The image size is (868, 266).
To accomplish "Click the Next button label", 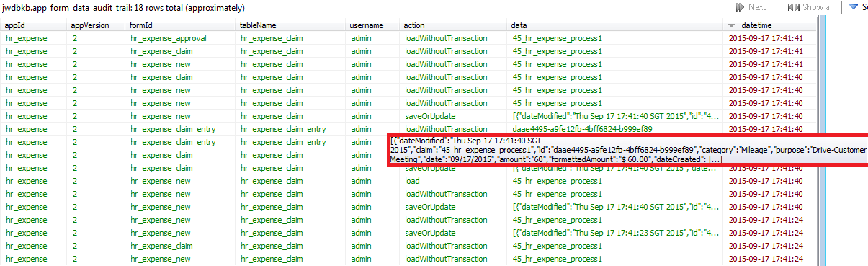I will (x=757, y=7).
